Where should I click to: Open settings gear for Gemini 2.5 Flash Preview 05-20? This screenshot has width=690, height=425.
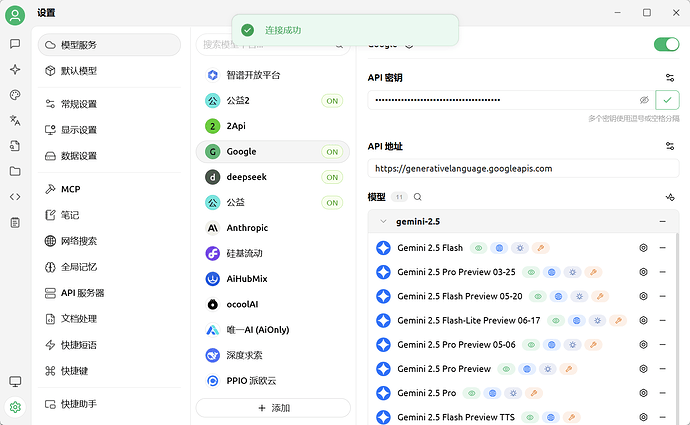click(x=643, y=296)
